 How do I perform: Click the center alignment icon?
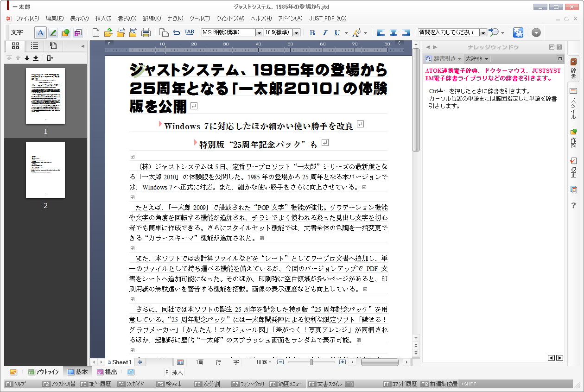tap(394, 32)
